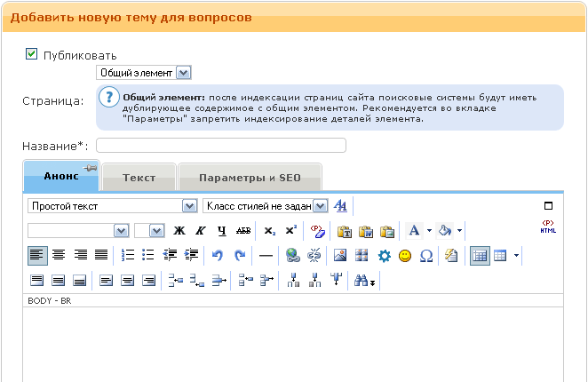Maximize the editor with the square icon
The image size is (588, 382).
pos(548,206)
